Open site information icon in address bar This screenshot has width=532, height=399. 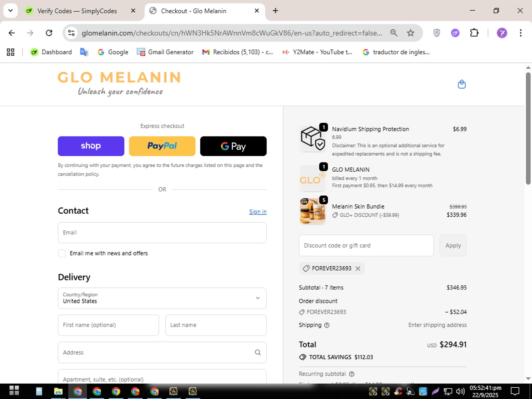click(71, 33)
